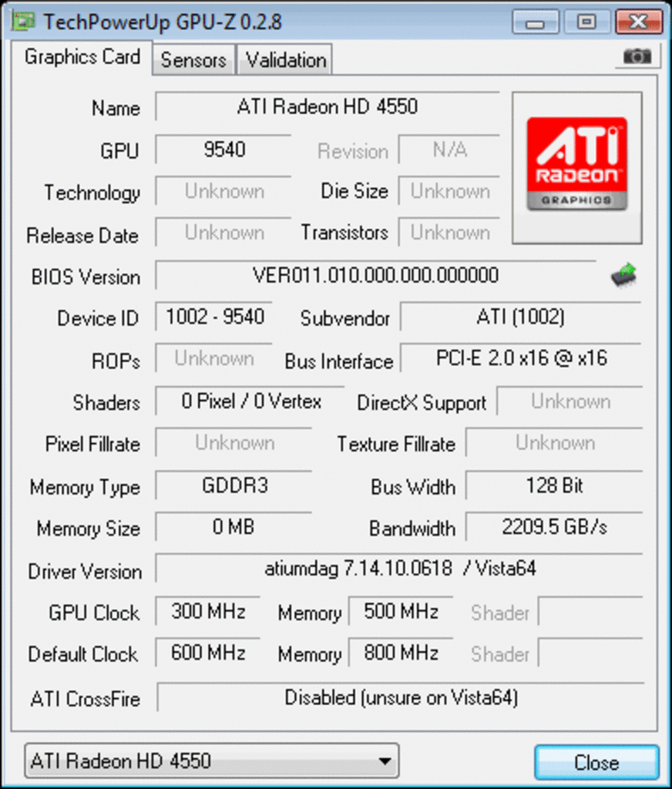Click the Bus Interface label
Image resolution: width=672 pixels, height=789 pixels.
(x=339, y=361)
